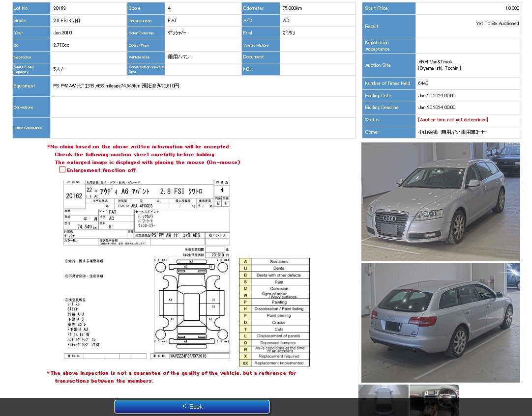The height and width of the screenshot is (416, 532).
Task: Click the Displacement of panels legend row
Action: pos(274,336)
